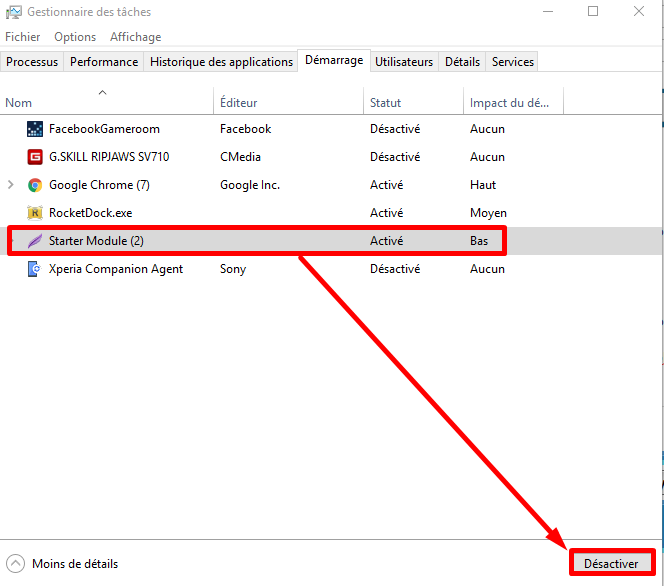Click the Bas impact value
664x586 pixels.
pos(479,241)
